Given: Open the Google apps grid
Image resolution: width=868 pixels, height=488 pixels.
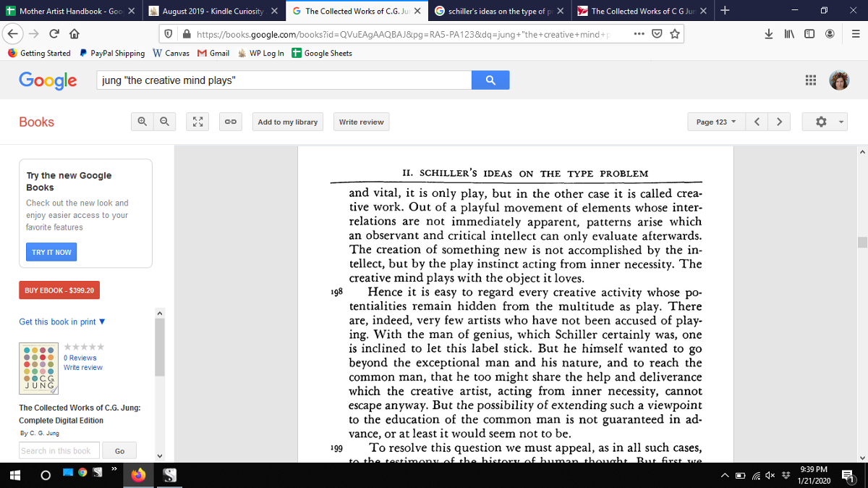Looking at the screenshot, I should click(810, 80).
